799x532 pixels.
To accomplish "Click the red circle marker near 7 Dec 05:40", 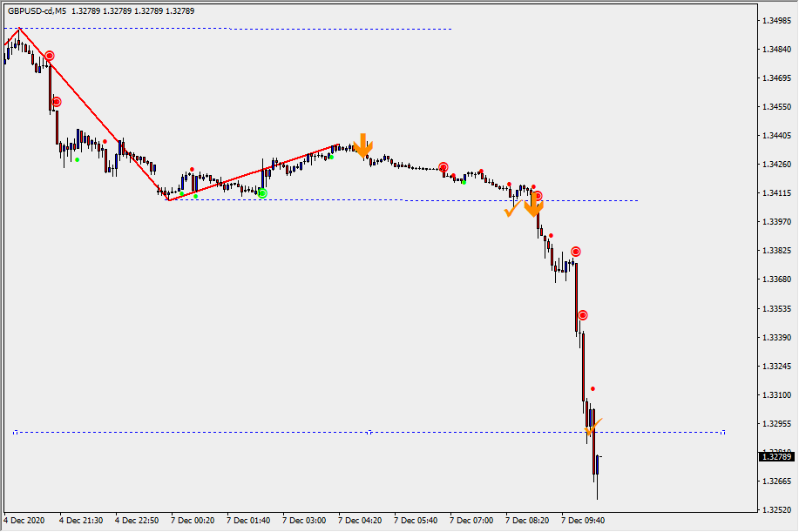I will [444, 167].
